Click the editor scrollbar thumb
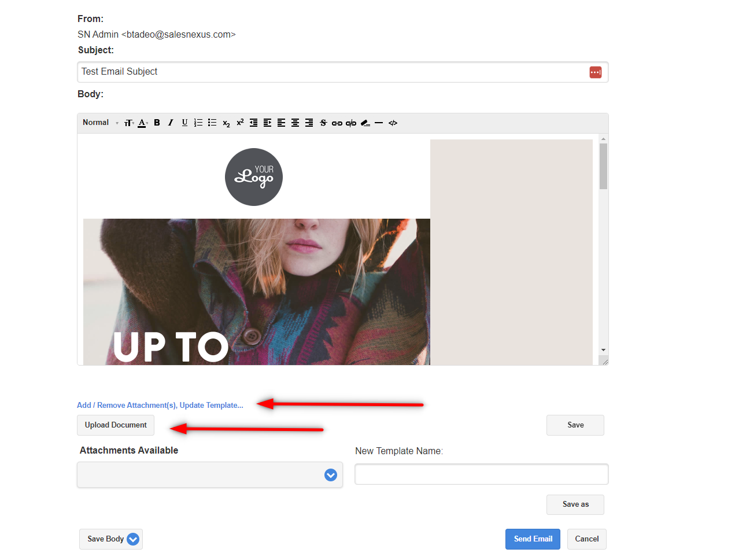 point(603,166)
